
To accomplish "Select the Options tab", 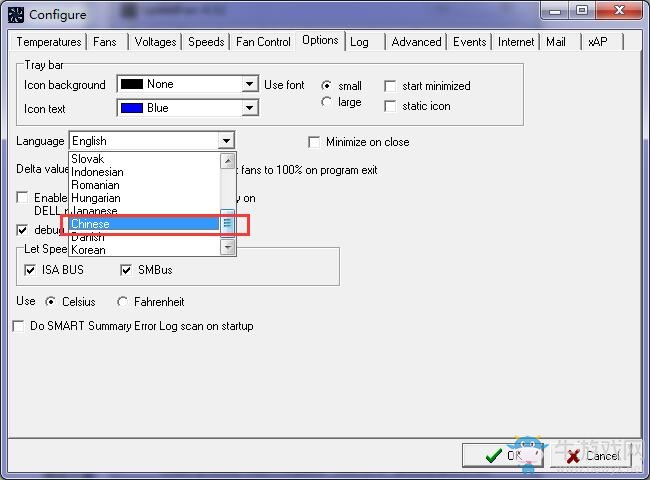I will (x=320, y=41).
